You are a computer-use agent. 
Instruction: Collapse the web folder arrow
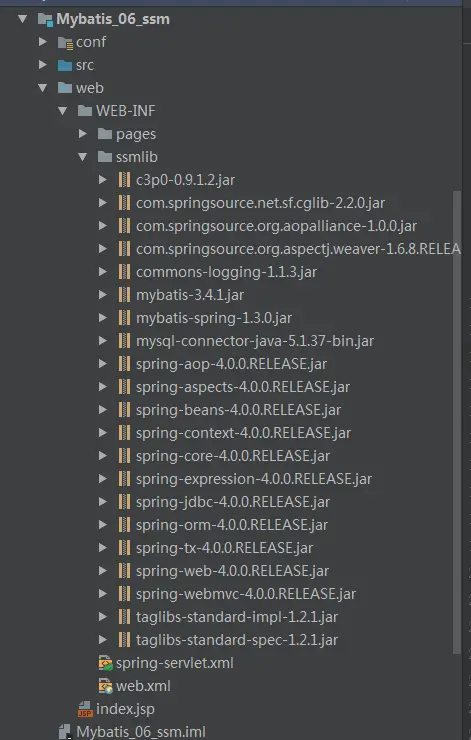42,88
